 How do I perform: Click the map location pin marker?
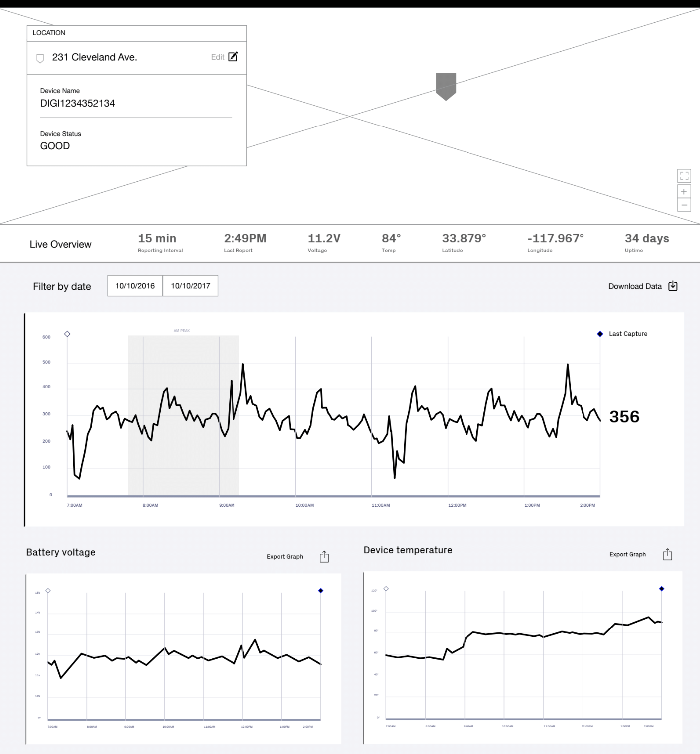446,86
